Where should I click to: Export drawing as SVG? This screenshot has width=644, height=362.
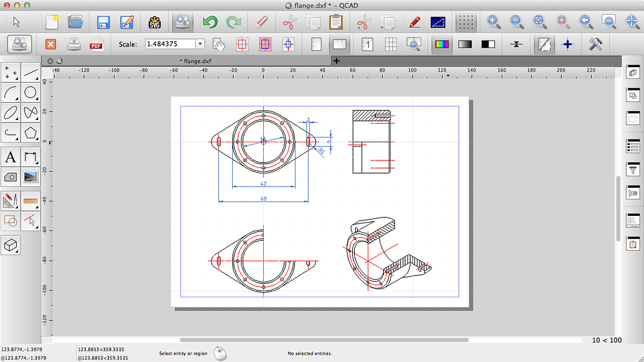[154, 22]
